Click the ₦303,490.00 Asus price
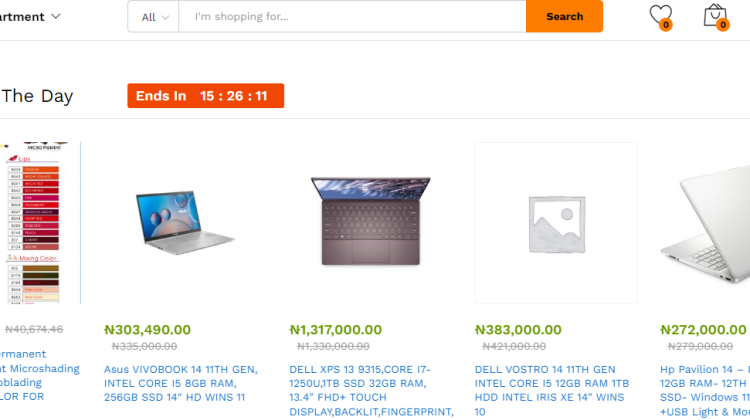This screenshot has width=750, height=420. (x=147, y=330)
